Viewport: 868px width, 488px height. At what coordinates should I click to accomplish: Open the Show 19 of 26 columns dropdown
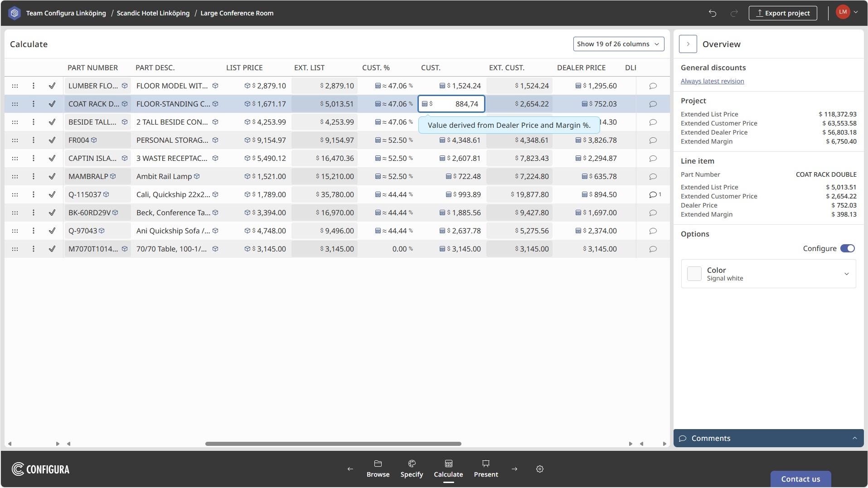(x=619, y=44)
